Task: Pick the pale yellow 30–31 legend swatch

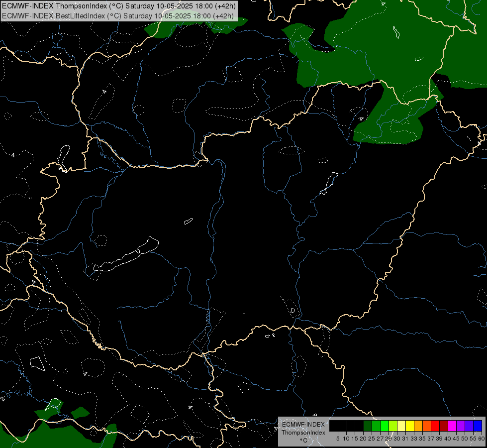Action: click(x=401, y=426)
